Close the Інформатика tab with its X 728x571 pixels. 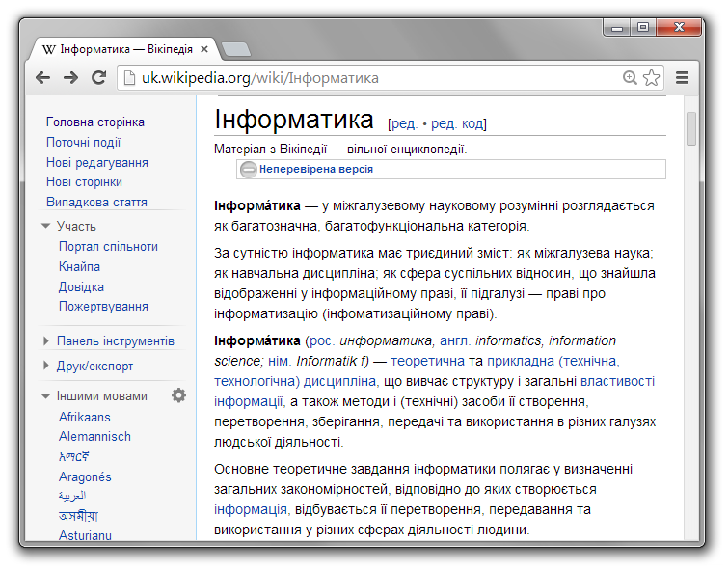pos(203,49)
